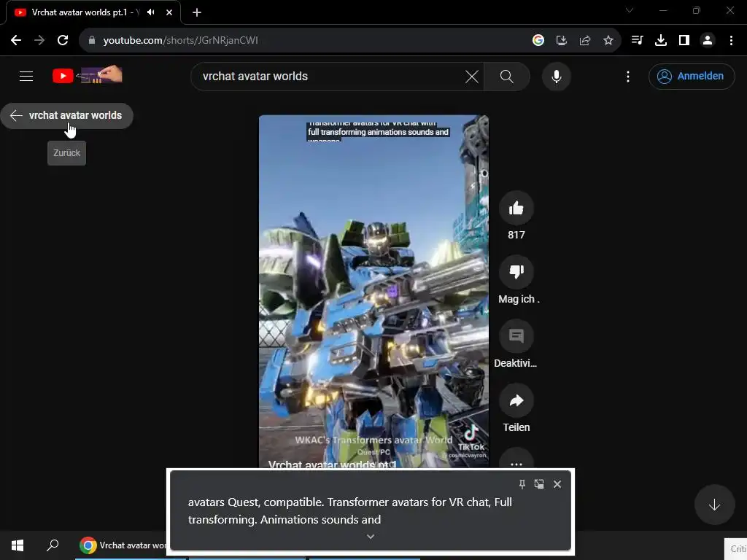Clear the search text with X icon
Image resolution: width=747 pixels, height=560 pixels.
(471, 77)
